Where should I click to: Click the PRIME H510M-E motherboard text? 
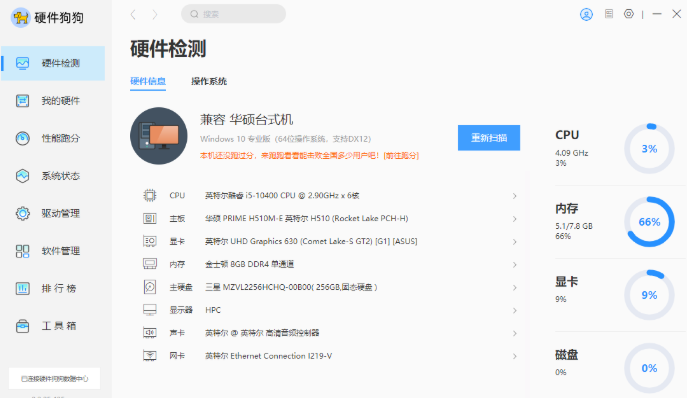coord(307,218)
